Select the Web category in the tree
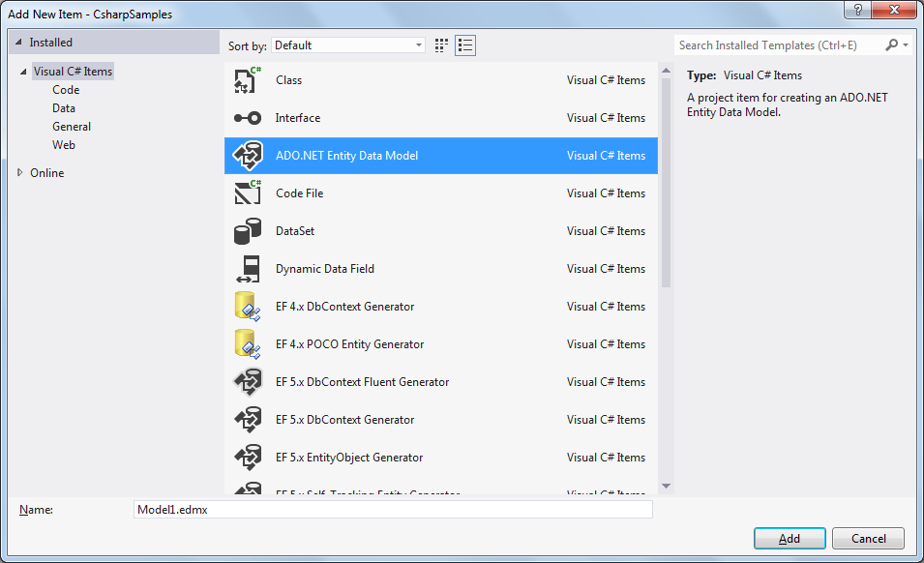 coord(64,145)
